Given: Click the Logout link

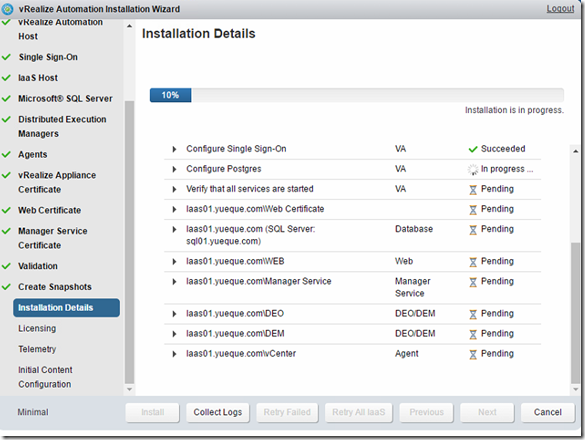Looking at the screenshot, I should pos(560,9).
